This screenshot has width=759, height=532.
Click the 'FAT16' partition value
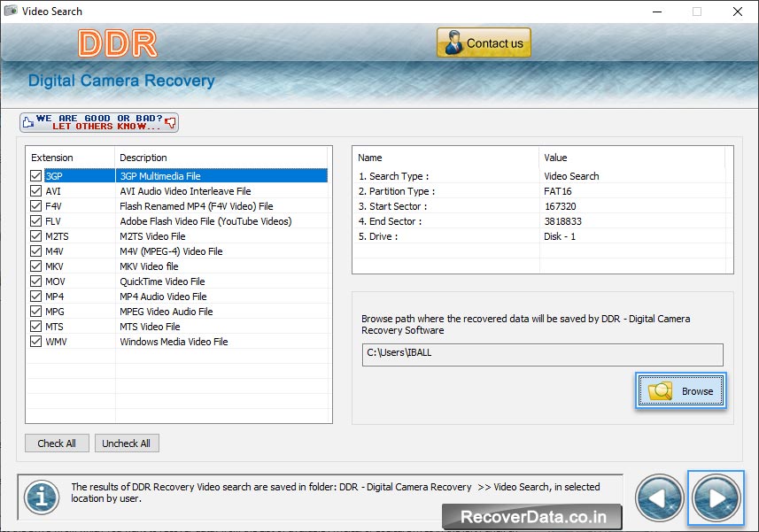click(x=558, y=191)
